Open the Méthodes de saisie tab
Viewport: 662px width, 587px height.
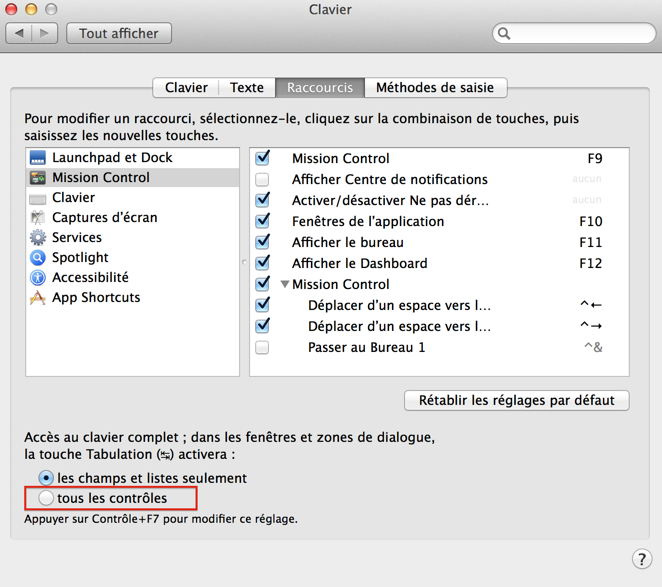click(x=435, y=87)
